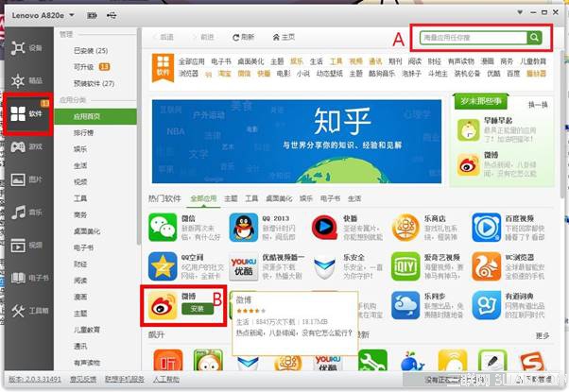Image resolution: width=569 pixels, height=392 pixels.
Task: Open the 游戏 (Games) gamepad section
Action: [27, 146]
